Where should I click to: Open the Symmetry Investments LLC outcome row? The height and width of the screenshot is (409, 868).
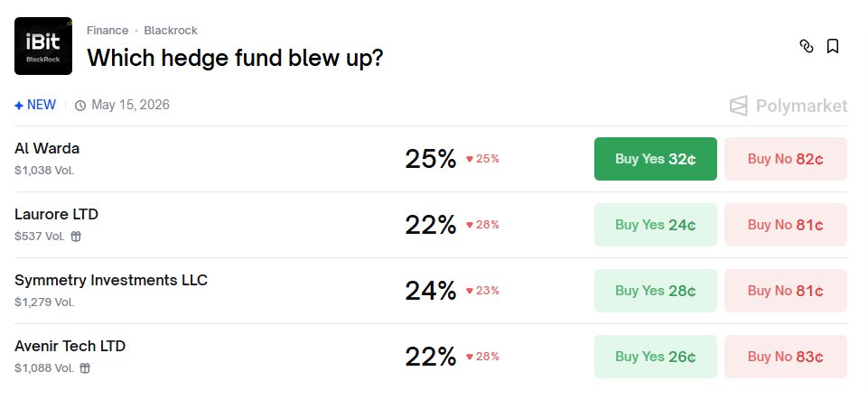click(x=111, y=281)
